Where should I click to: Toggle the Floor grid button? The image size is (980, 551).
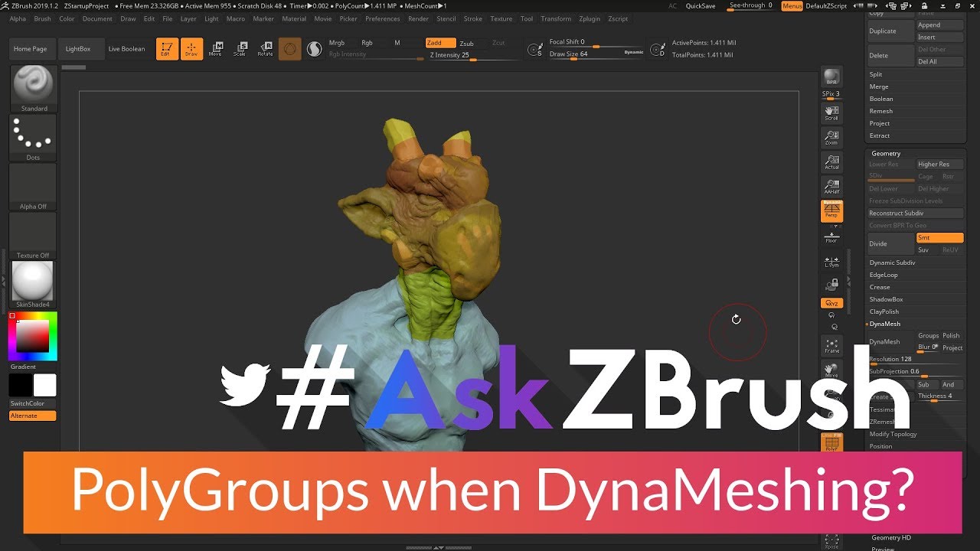tap(831, 236)
